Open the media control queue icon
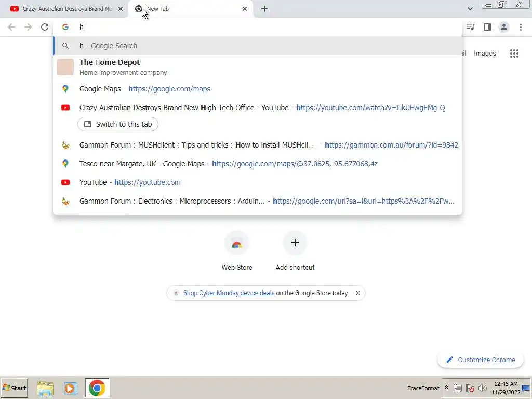This screenshot has height=399, width=532. coord(470,27)
